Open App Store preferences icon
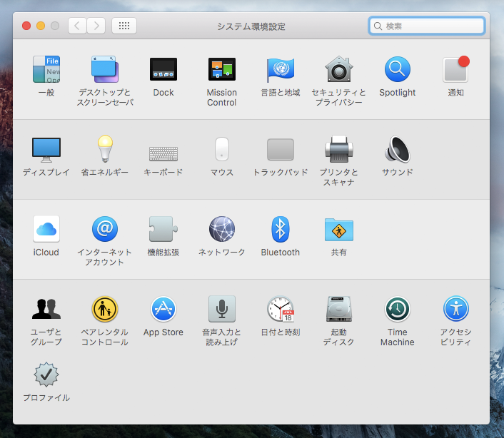The image size is (504, 438). tap(163, 309)
